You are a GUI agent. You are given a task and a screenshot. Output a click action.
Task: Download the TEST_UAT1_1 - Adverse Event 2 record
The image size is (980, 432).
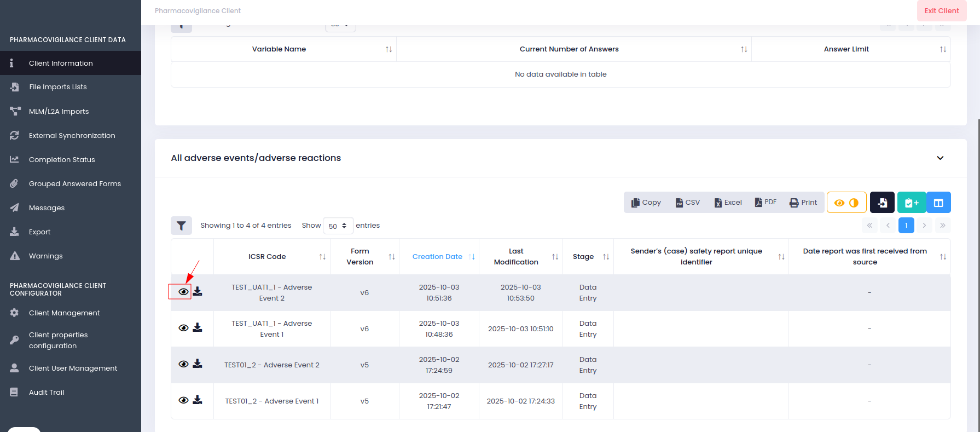tap(198, 292)
